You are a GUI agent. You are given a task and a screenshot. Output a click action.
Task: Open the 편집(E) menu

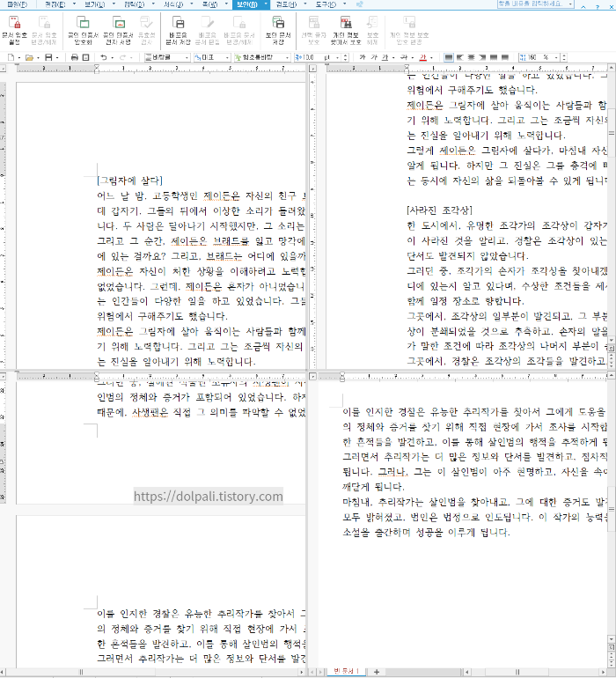click(55, 4)
